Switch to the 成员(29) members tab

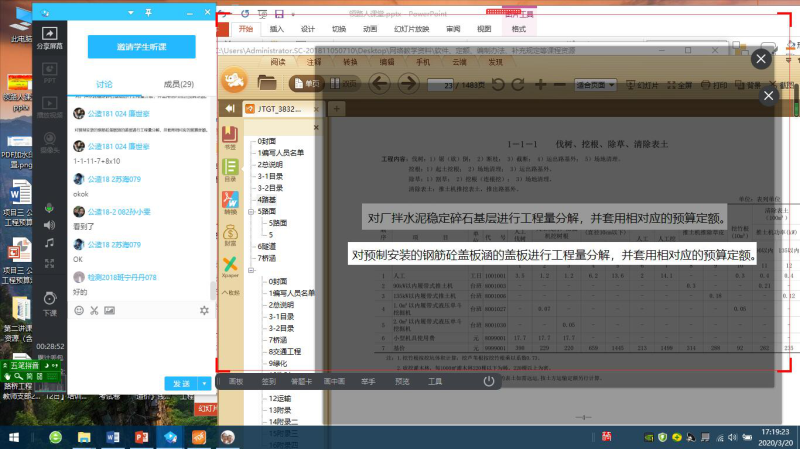tap(178, 85)
